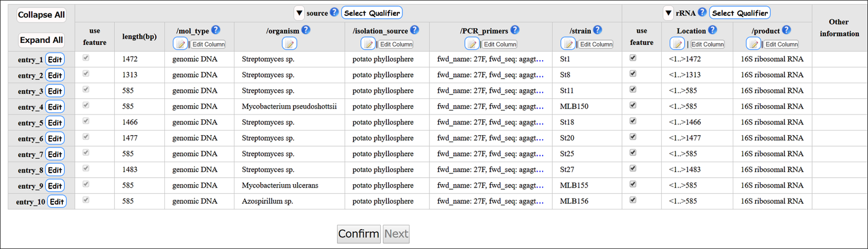Click Edit Column under /strain
Image resolution: width=868 pixels, height=249 pixels.
pos(596,44)
